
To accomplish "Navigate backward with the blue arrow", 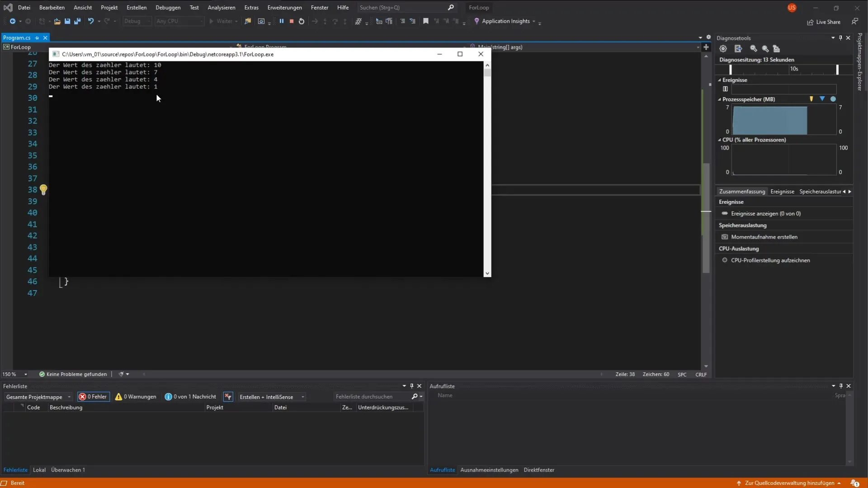I will (13, 21).
